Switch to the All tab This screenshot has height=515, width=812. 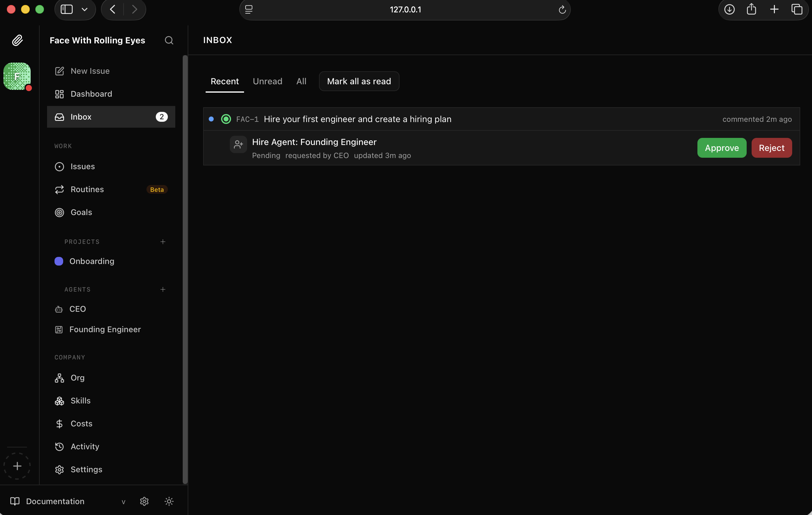[x=301, y=81]
